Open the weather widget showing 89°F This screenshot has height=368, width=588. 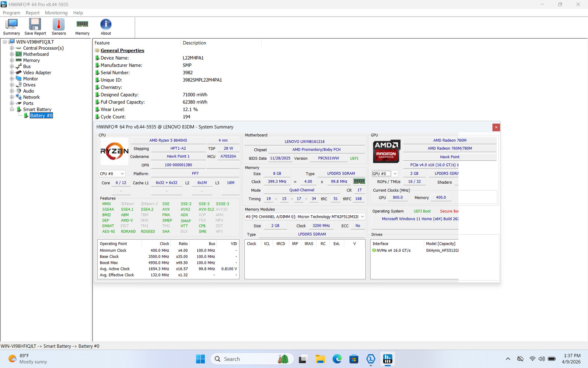point(28,359)
